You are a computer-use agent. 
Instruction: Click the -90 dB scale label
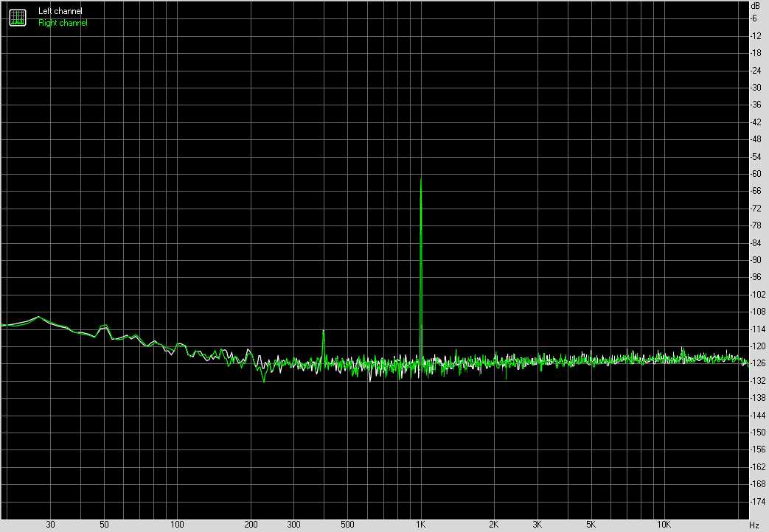pos(756,260)
